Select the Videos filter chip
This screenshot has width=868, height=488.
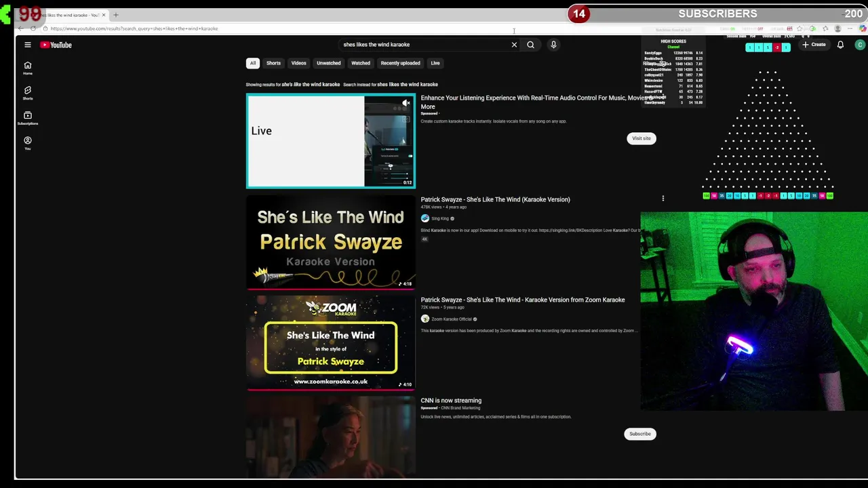point(298,63)
